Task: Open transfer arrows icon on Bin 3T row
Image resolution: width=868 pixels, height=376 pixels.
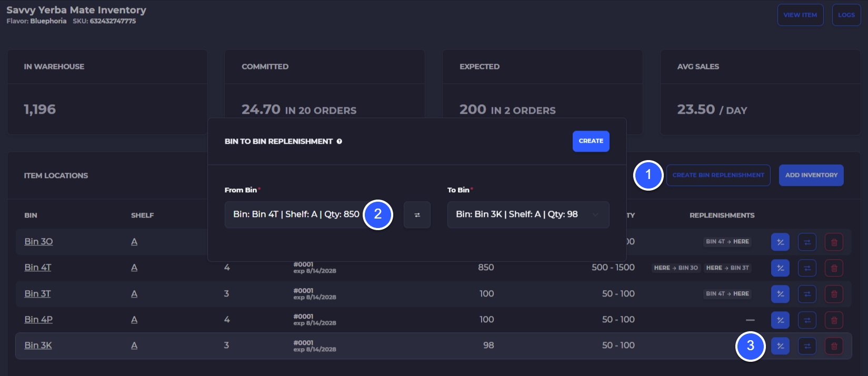Action: click(807, 294)
